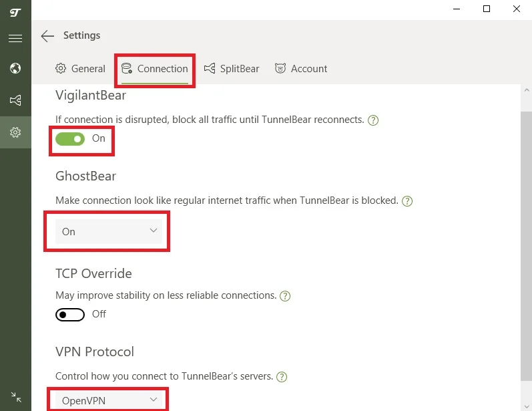The height and width of the screenshot is (411, 532).
Task: Click the GhostBear help question mark
Action: tap(408, 200)
